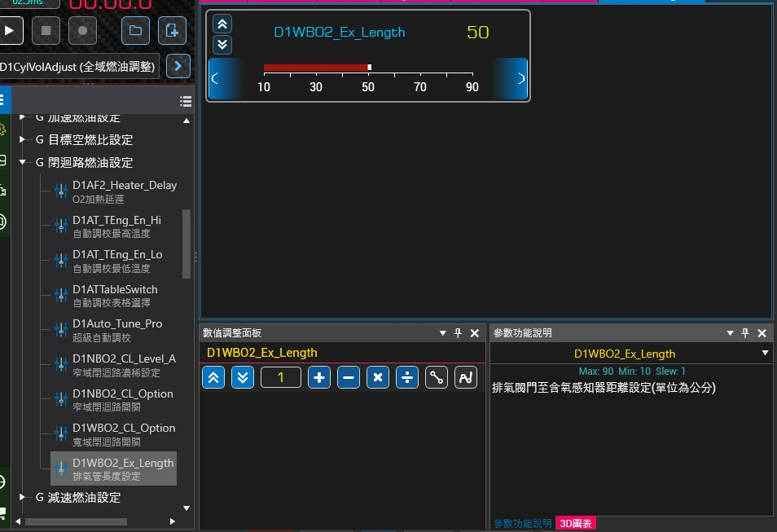Set the D1WBO2_Ex_Length slider track to 70
This screenshot has width=777, height=532.
[420, 68]
